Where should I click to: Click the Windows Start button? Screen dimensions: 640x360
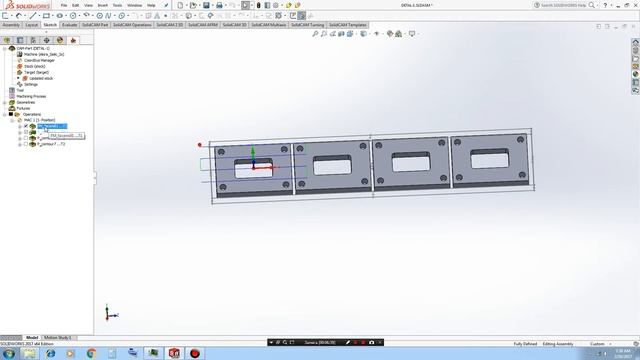tap(9, 353)
